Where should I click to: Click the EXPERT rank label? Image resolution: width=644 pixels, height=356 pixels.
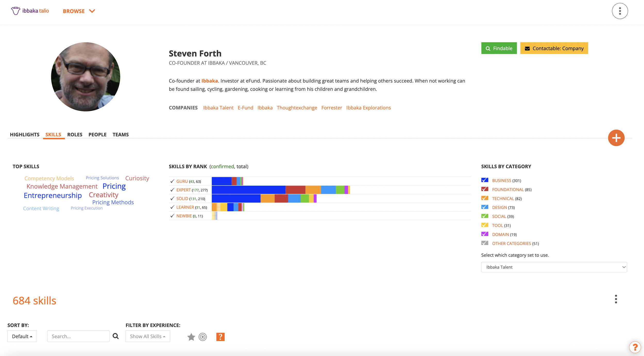click(x=183, y=190)
